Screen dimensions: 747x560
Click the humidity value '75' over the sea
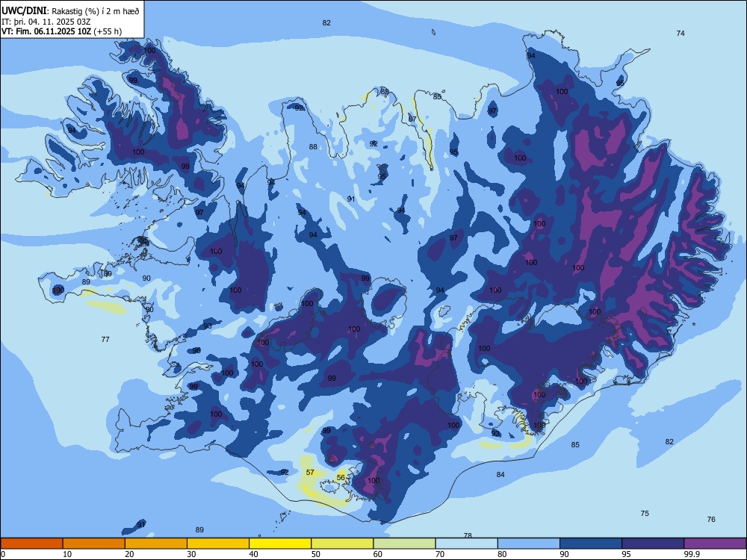[x=645, y=514]
